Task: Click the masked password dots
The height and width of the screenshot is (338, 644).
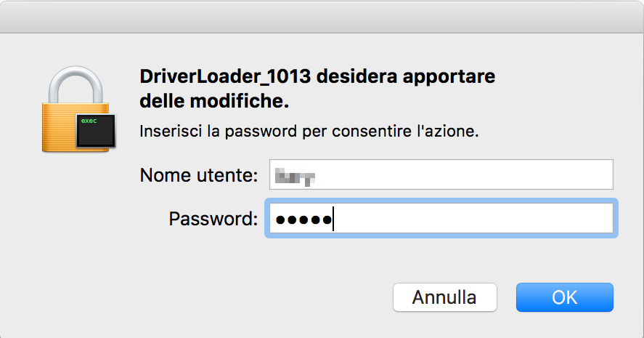Action: pyautogui.click(x=303, y=220)
